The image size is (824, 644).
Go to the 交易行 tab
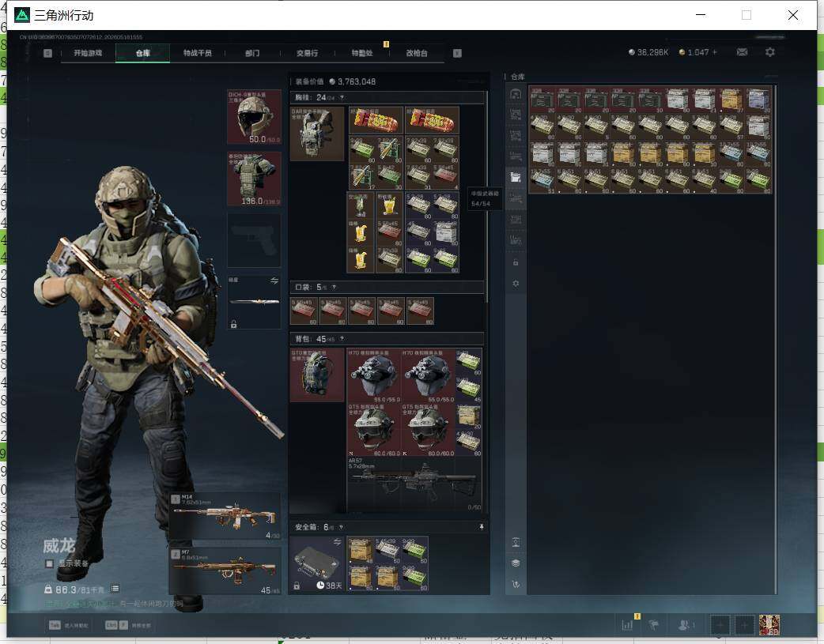pos(307,53)
